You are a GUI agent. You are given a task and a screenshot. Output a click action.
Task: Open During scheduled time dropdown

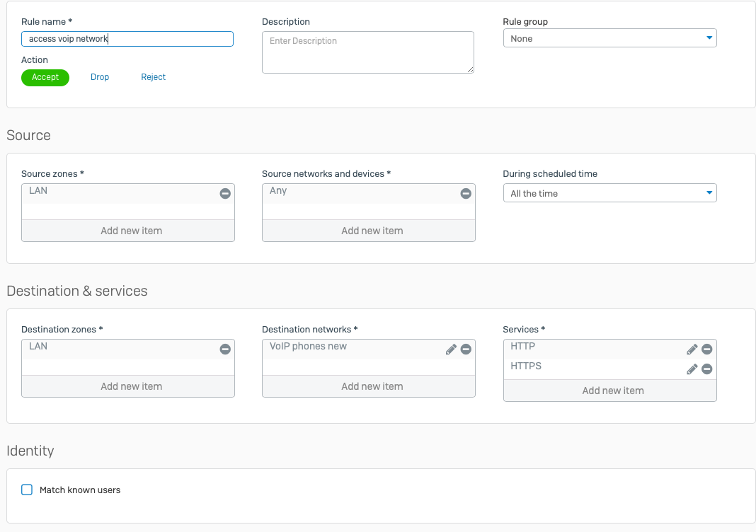pyautogui.click(x=609, y=193)
